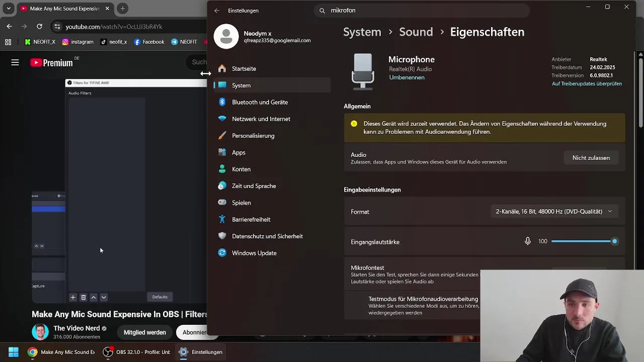Click Auf Treiberupdates überprüfen link
This screenshot has height=362, width=644.
[x=587, y=83]
